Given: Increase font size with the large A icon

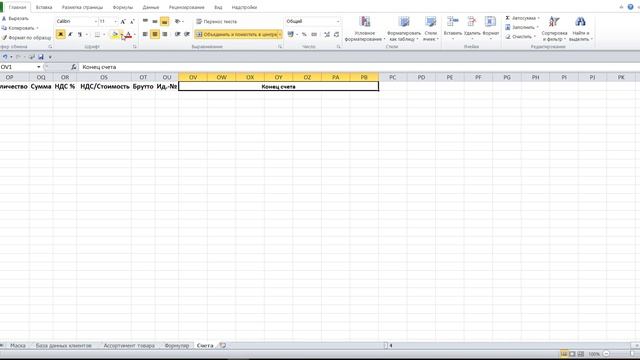Looking at the screenshot, I should [x=122, y=21].
